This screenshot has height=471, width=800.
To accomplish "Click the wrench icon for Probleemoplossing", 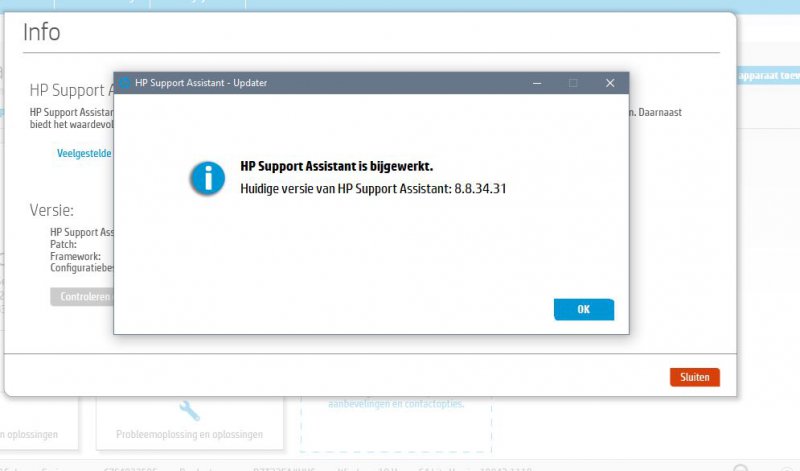I will (190, 409).
